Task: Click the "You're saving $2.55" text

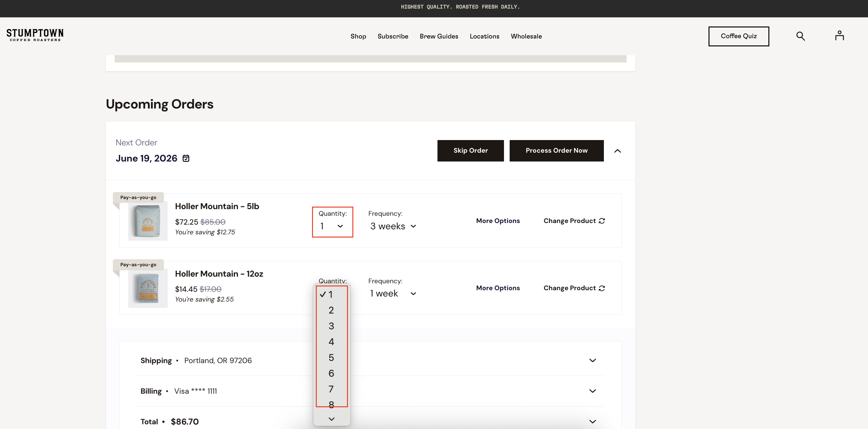Action: (204, 299)
